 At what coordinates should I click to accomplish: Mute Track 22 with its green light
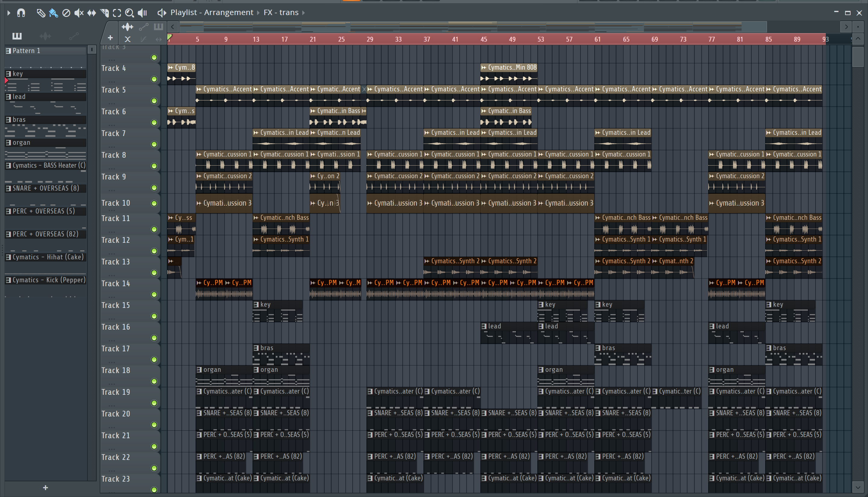coord(154,468)
